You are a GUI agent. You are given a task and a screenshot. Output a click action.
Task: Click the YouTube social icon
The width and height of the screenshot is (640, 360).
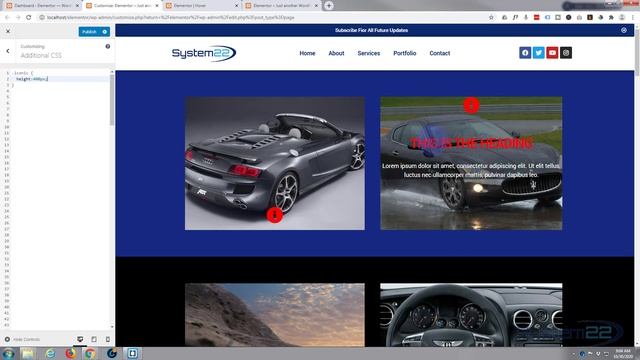pos(552,53)
